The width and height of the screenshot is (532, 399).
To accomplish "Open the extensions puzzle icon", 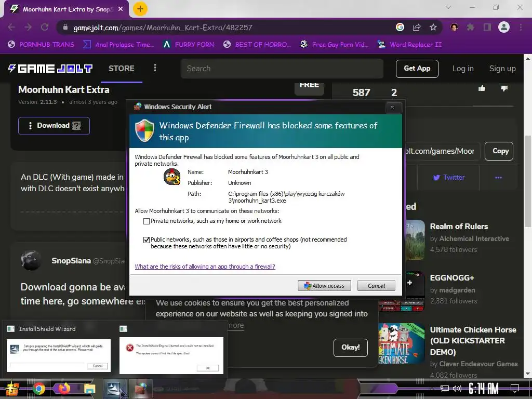I will pyautogui.click(x=471, y=28).
